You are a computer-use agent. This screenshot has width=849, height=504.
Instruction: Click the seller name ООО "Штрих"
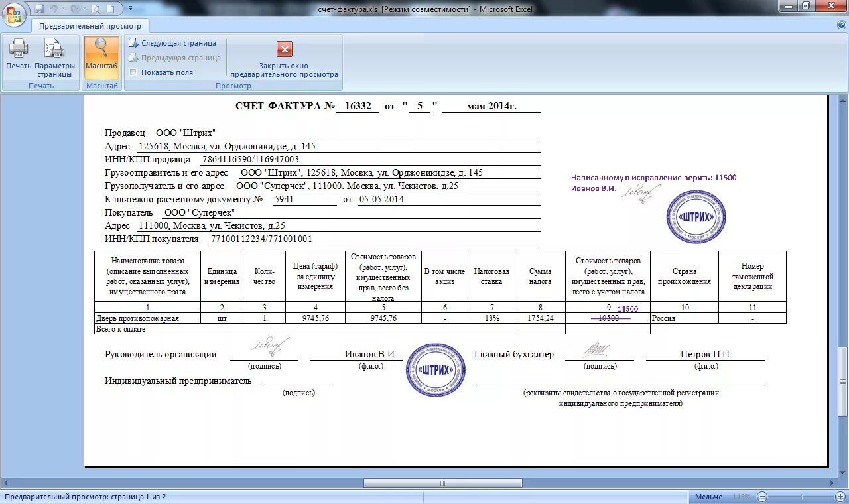[185, 133]
